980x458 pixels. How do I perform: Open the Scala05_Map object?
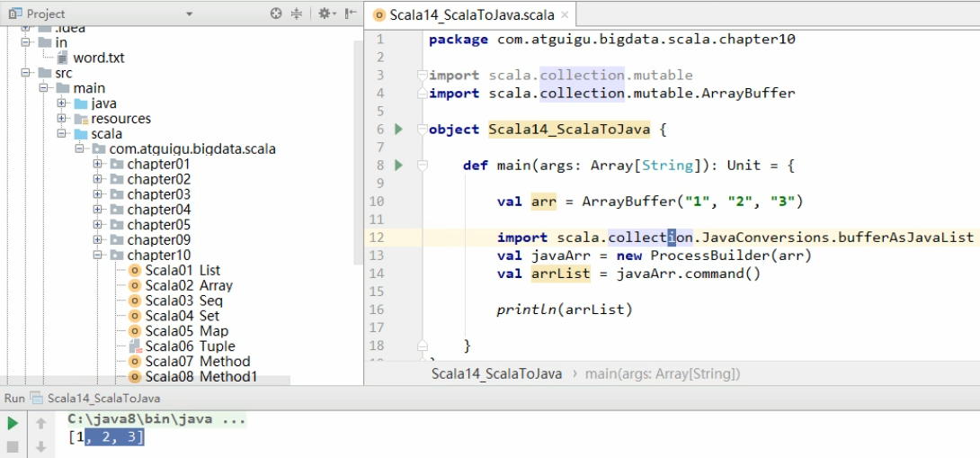click(x=186, y=331)
